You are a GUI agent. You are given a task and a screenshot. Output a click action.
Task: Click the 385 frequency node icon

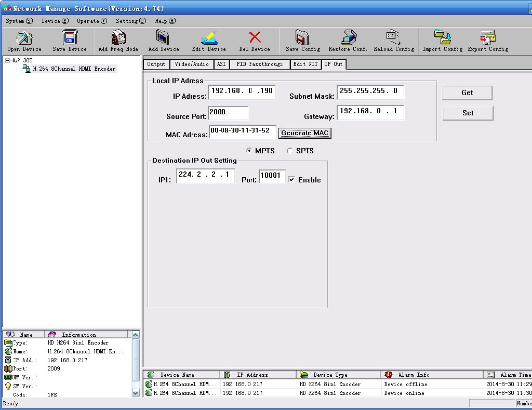point(17,60)
